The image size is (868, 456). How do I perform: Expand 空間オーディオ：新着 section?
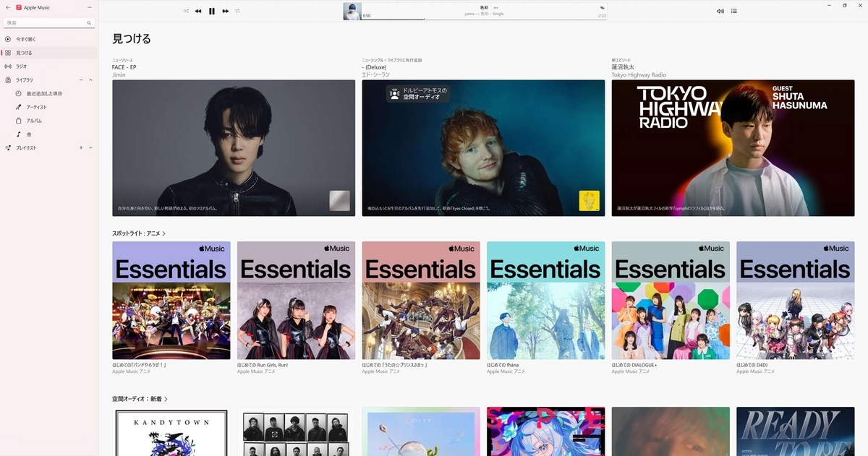click(x=140, y=399)
